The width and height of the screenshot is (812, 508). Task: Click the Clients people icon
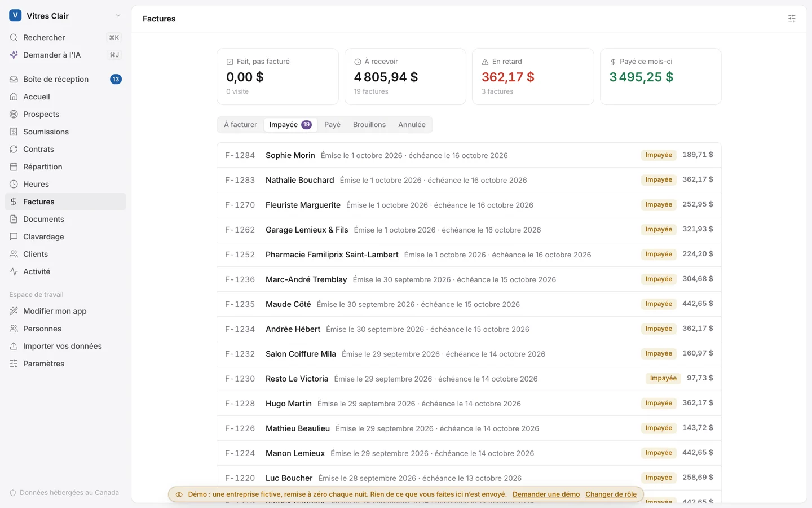tap(14, 254)
